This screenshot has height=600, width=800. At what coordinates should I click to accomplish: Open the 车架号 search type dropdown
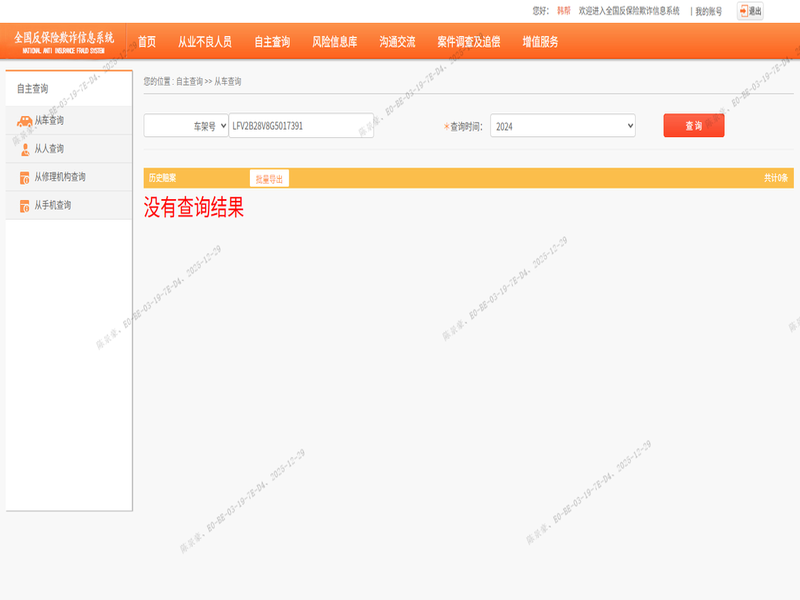187,126
